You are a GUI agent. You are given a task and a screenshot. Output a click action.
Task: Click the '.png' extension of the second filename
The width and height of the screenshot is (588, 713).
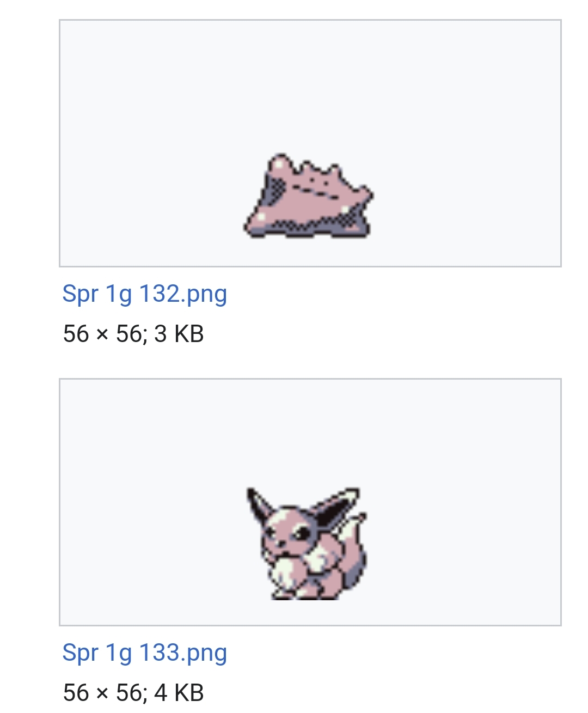coord(205,654)
